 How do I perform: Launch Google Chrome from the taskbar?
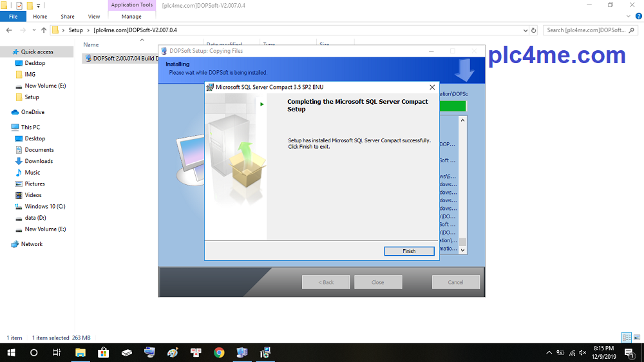tap(219, 352)
